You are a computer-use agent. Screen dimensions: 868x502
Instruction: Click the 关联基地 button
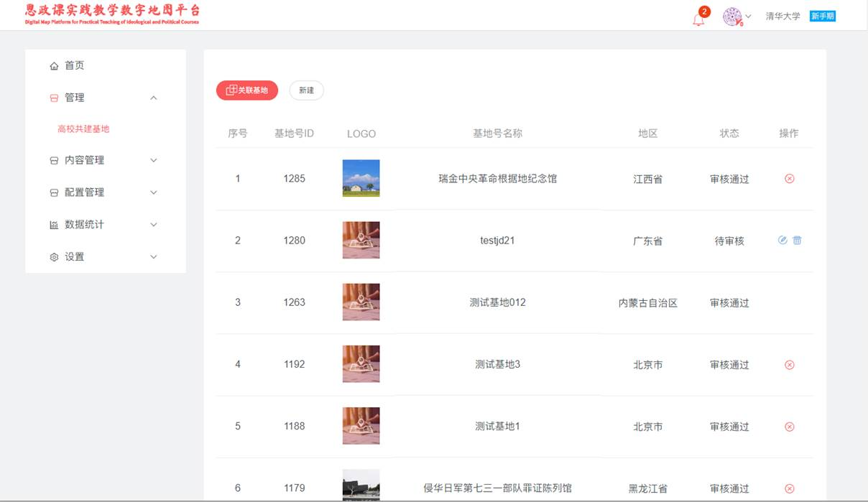pos(246,90)
